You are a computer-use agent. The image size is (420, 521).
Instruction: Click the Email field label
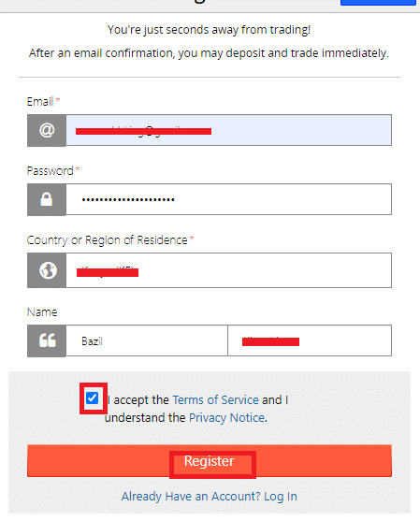(x=40, y=101)
